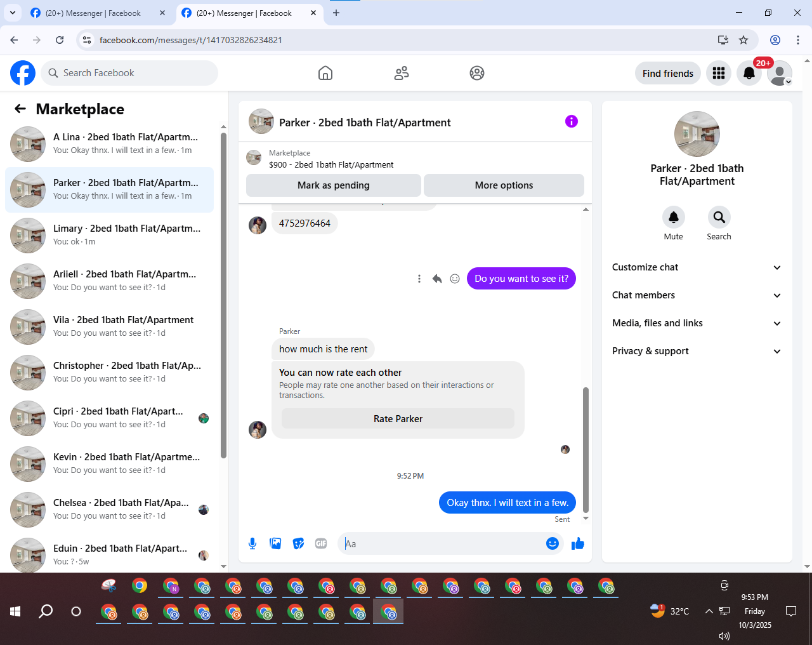The width and height of the screenshot is (812, 645).
Task: Click the chat messages scrollbar
Action: [586, 449]
